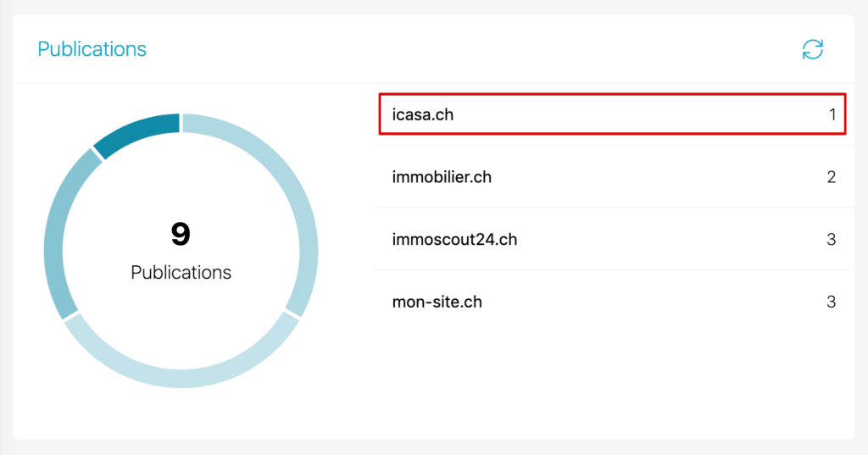Select the icasa.ch portal name
This screenshot has width=868, height=455.
(x=423, y=114)
